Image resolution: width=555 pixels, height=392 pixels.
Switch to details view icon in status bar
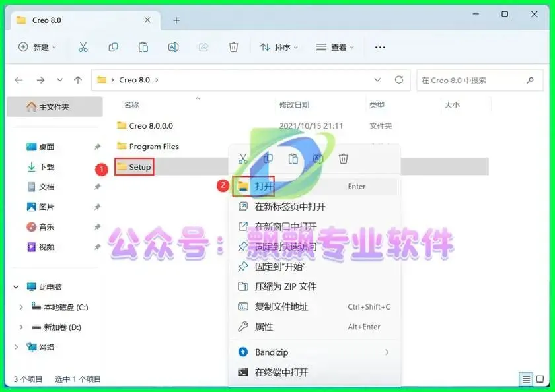[x=527, y=379]
